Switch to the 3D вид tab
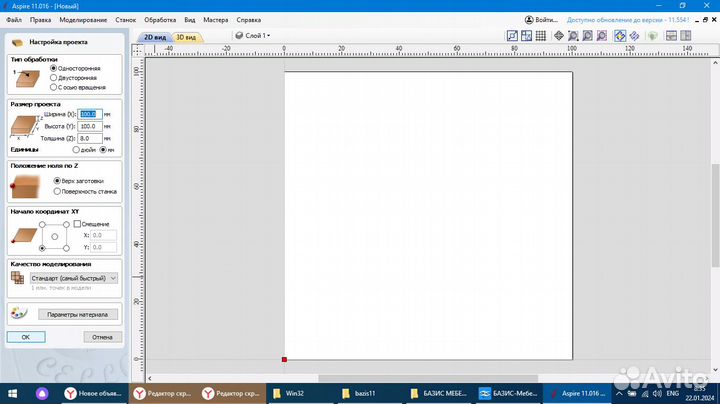This screenshot has width=720, height=404. point(187,37)
